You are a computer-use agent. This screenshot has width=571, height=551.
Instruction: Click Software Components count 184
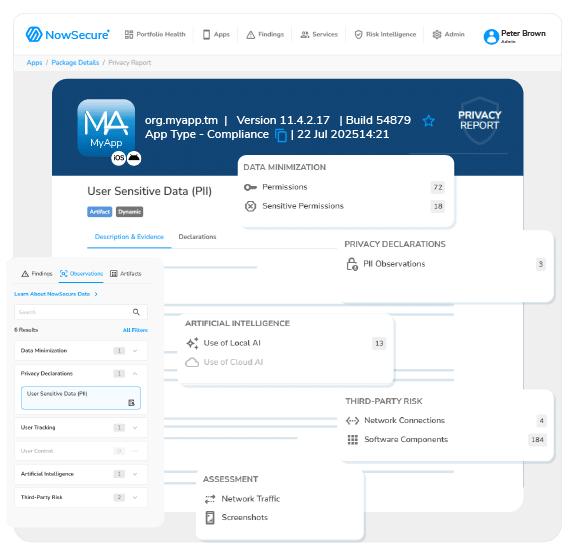[537, 440]
